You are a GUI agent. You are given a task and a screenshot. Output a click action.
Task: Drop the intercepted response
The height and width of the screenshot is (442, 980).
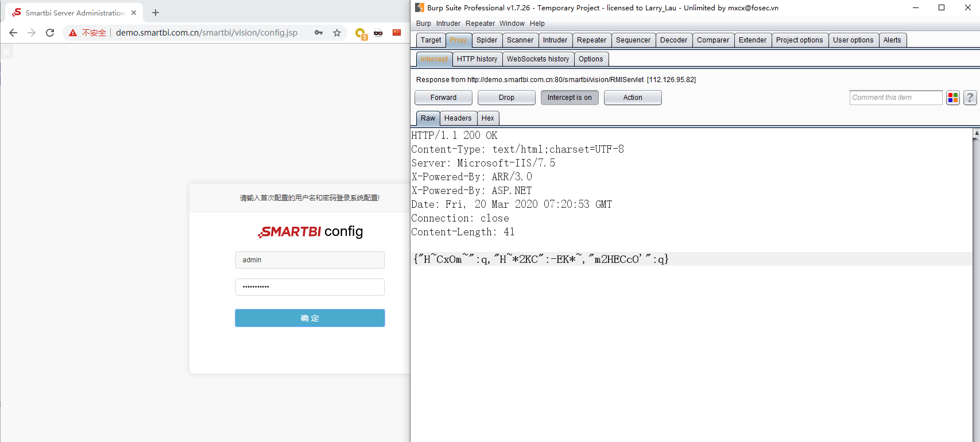pyautogui.click(x=506, y=98)
